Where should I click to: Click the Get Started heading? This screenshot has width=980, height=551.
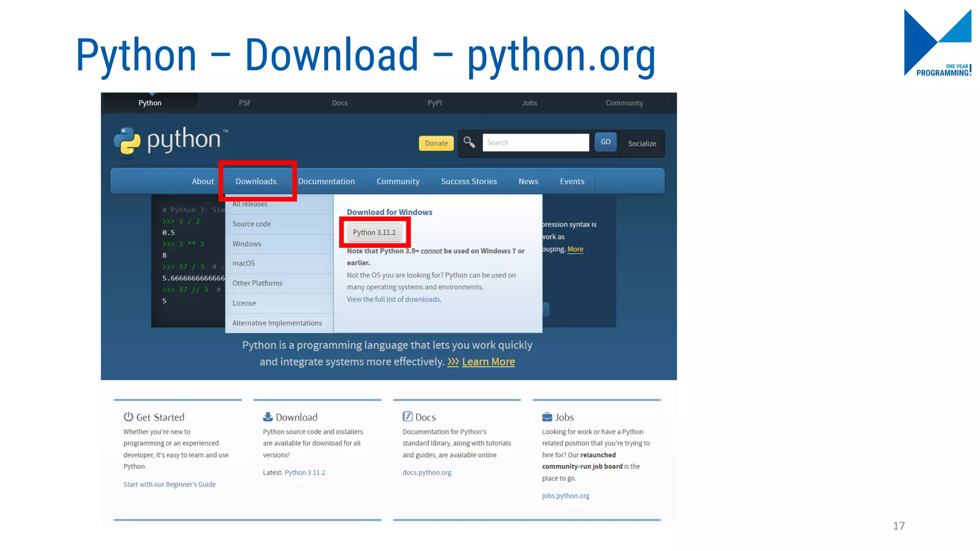point(160,417)
